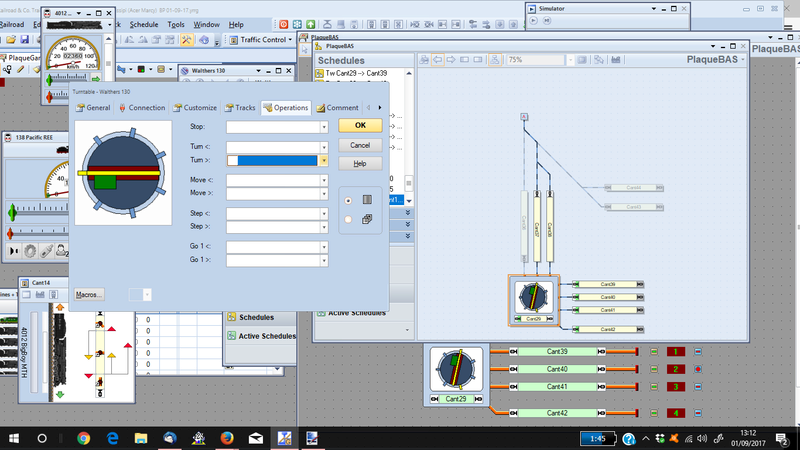Open the Step < operation dropdown
Screen dimensions: 800x450
pyautogui.click(x=323, y=214)
